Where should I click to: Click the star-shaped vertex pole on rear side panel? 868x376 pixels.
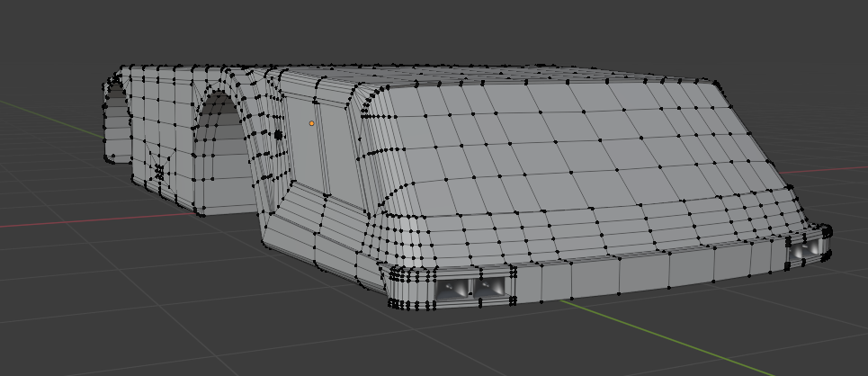pos(159,172)
